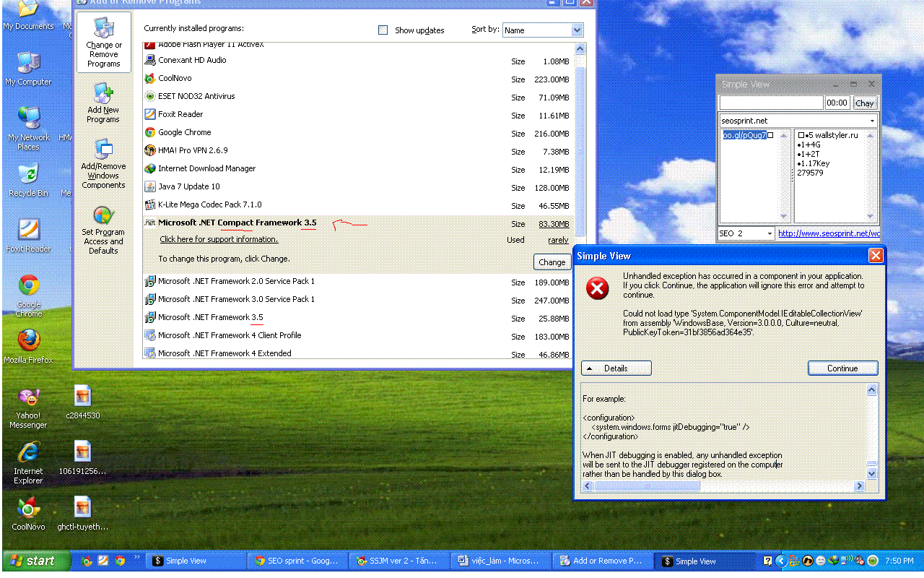Viewport: 924px width, 578px height.
Task: Select Add New Programs sidebar icon
Action: point(103,103)
